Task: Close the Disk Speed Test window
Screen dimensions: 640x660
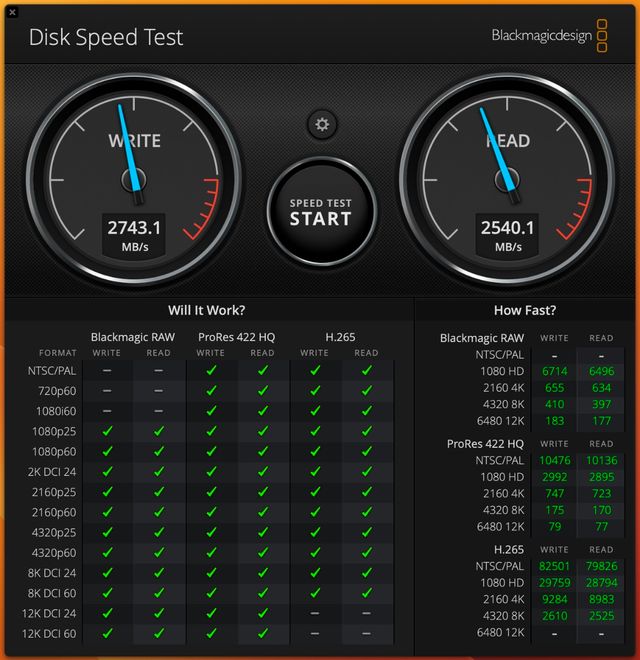Action: [13, 9]
